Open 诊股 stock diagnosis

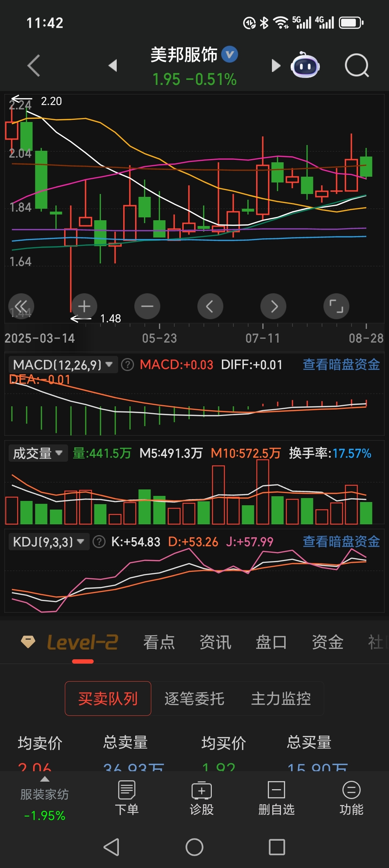click(x=202, y=797)
